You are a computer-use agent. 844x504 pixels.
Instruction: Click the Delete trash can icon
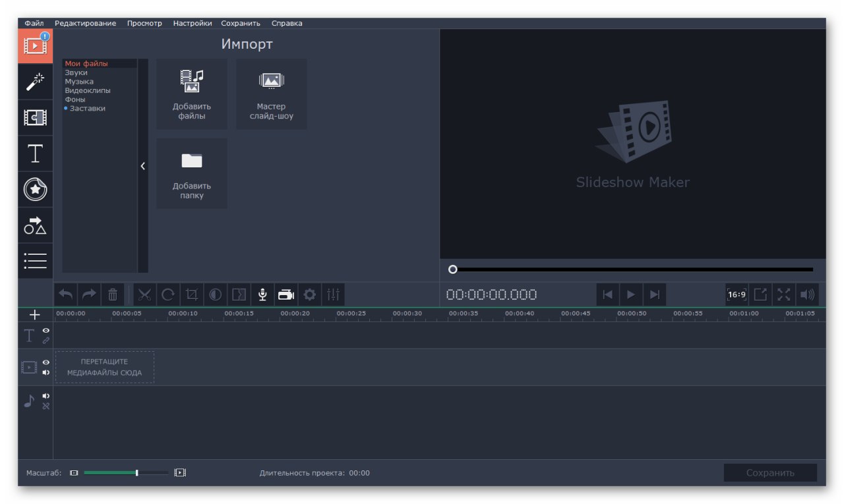click(x=112, y=294)
